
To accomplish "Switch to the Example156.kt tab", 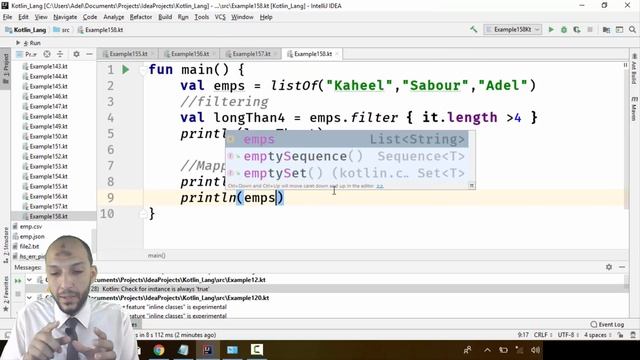I will click(x=189, y=54).
